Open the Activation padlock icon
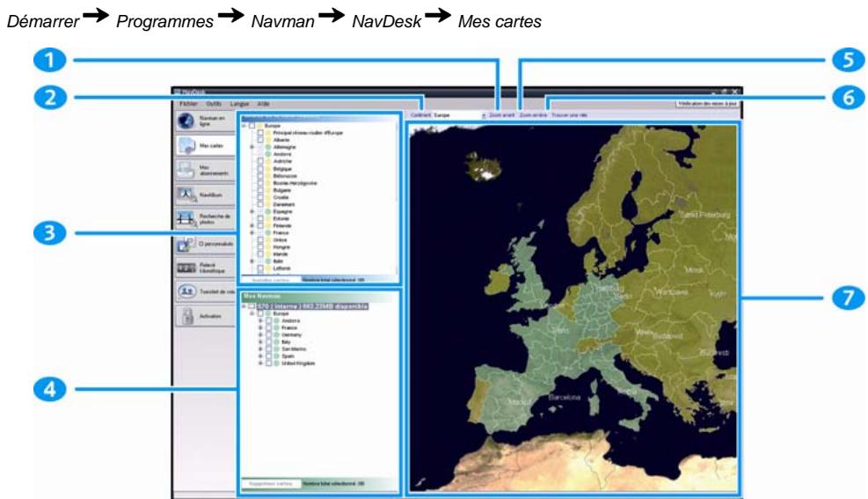This screenshot has height=499, width=868. click(x=187, y=316)
